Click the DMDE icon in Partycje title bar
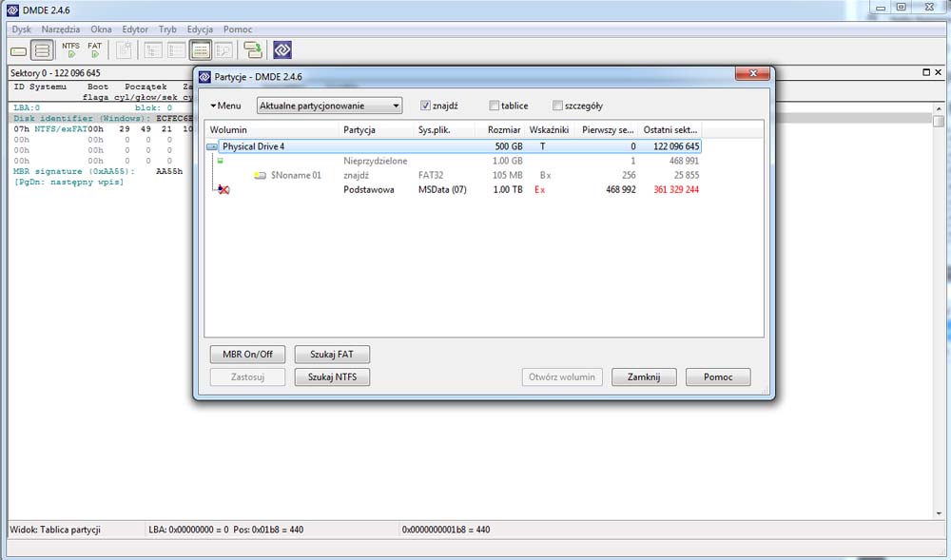Viewport: 951px width, 560px height. click(205, 77)
